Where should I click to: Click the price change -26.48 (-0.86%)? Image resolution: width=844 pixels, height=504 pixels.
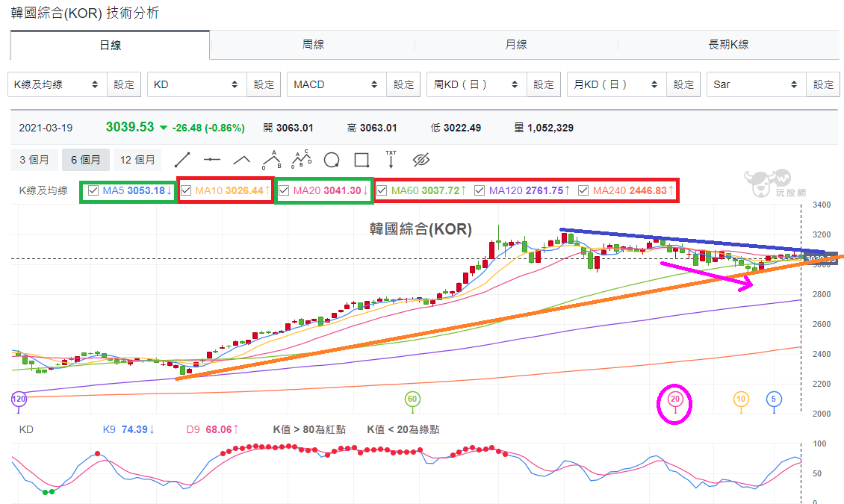tap(208, 128)
